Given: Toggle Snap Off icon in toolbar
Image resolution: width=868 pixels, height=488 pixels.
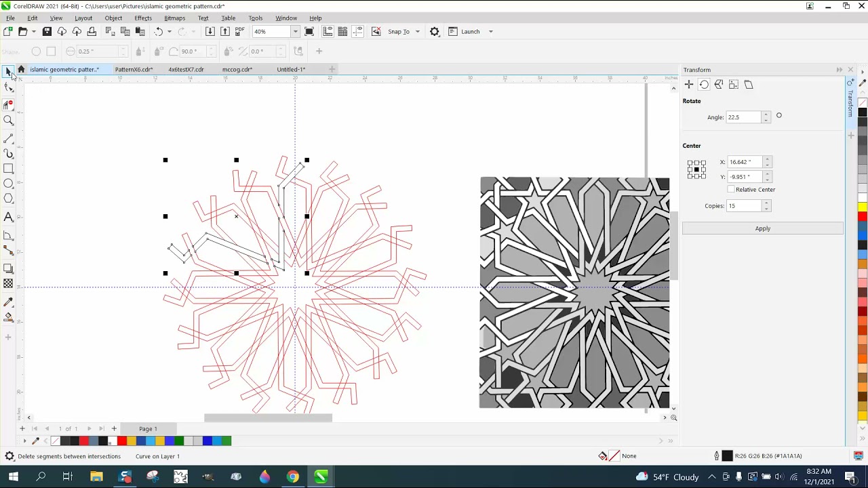Looking at the screenshot, I should [376, 32].
